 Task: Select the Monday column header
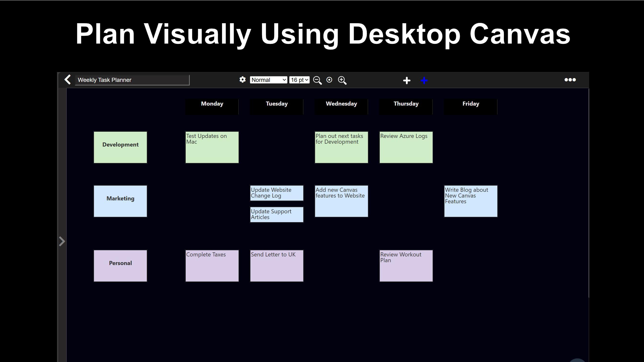pyautogui.click(x=212, y=107)
